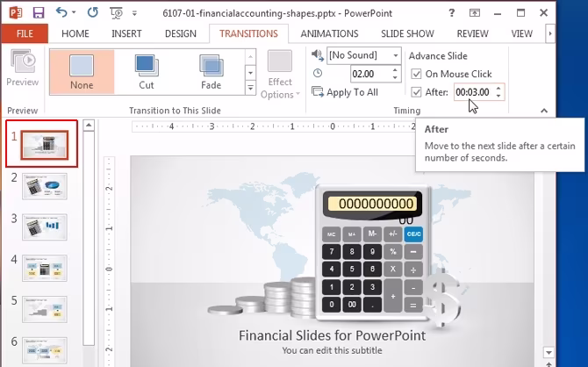Toggle the After checkbox
The width and height of the screenshot is (588, 367).
click(x=416, y=92)
